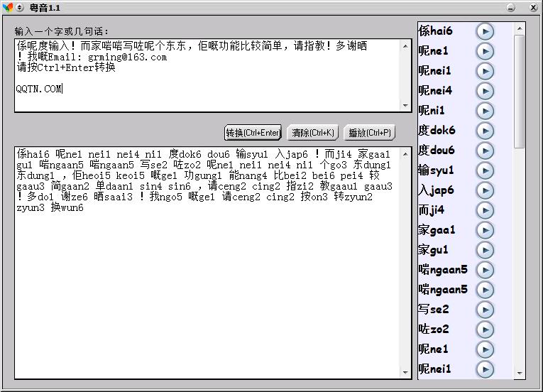Screen dimensions: 543x392
Task: Open the title bar app icon menu
Action: coord(8,6)
